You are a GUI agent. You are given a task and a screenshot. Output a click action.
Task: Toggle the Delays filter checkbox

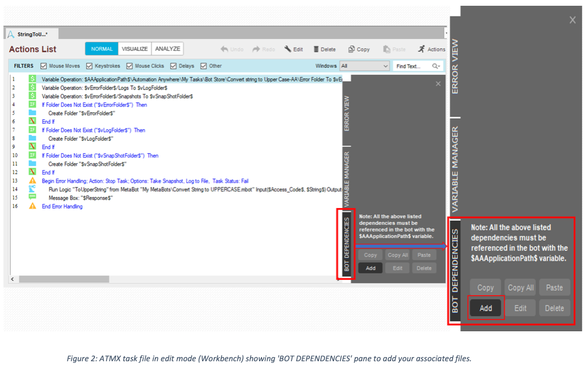(173, 66)
